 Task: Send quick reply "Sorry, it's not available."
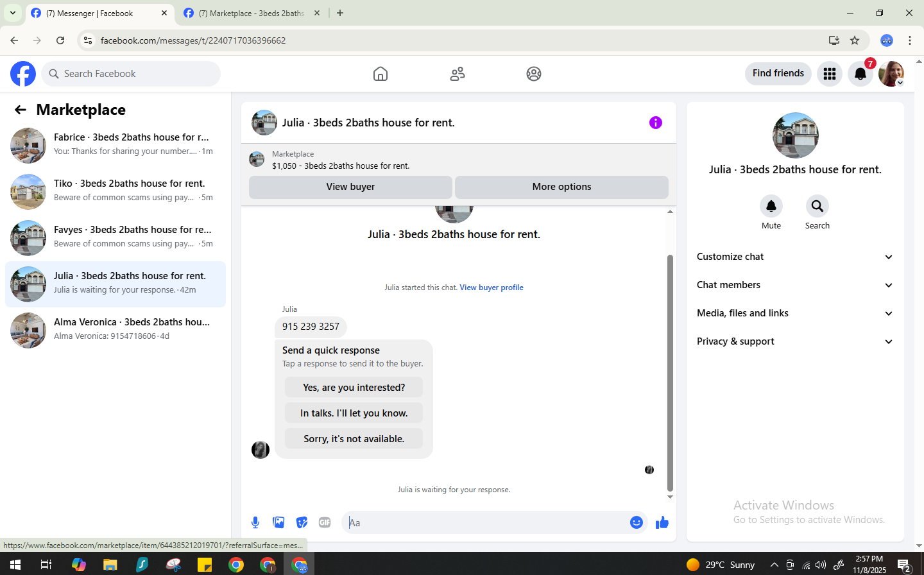(354, 439)
